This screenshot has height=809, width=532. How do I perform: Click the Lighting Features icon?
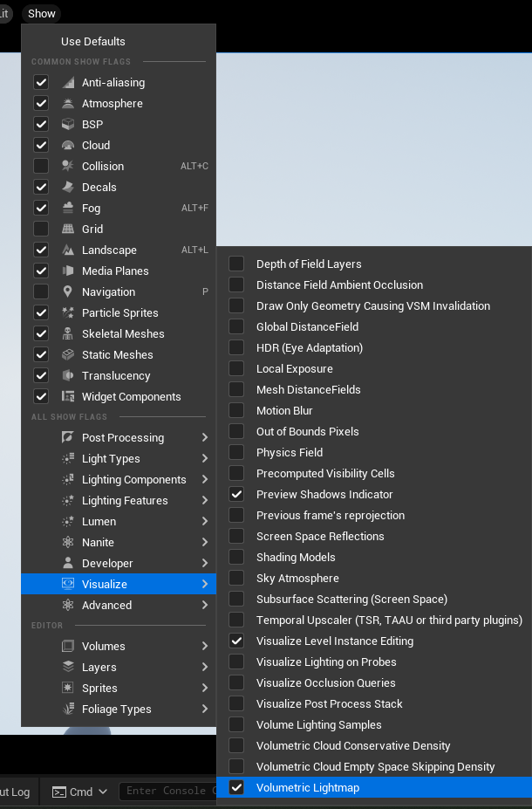[x=68, y=500]
